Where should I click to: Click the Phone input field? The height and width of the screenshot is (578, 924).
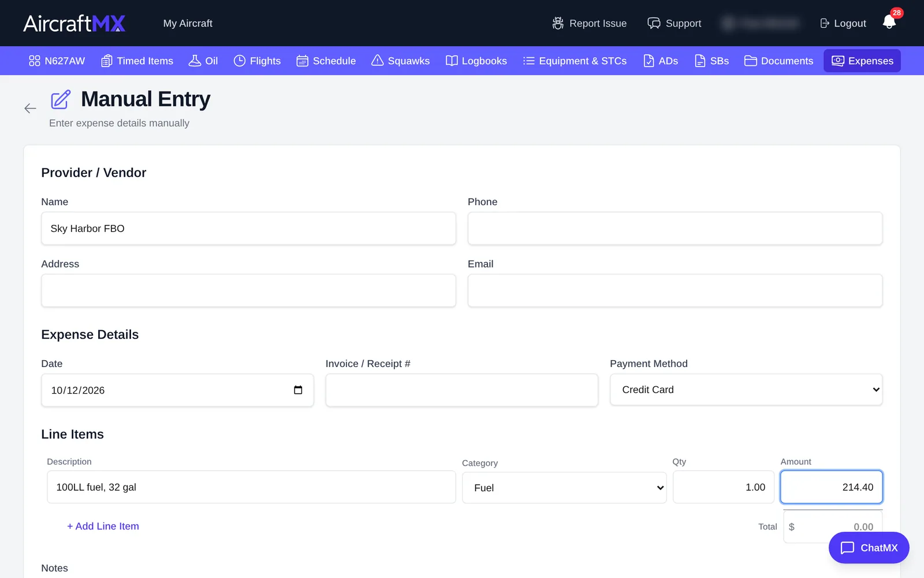click(x=675, y=228)
